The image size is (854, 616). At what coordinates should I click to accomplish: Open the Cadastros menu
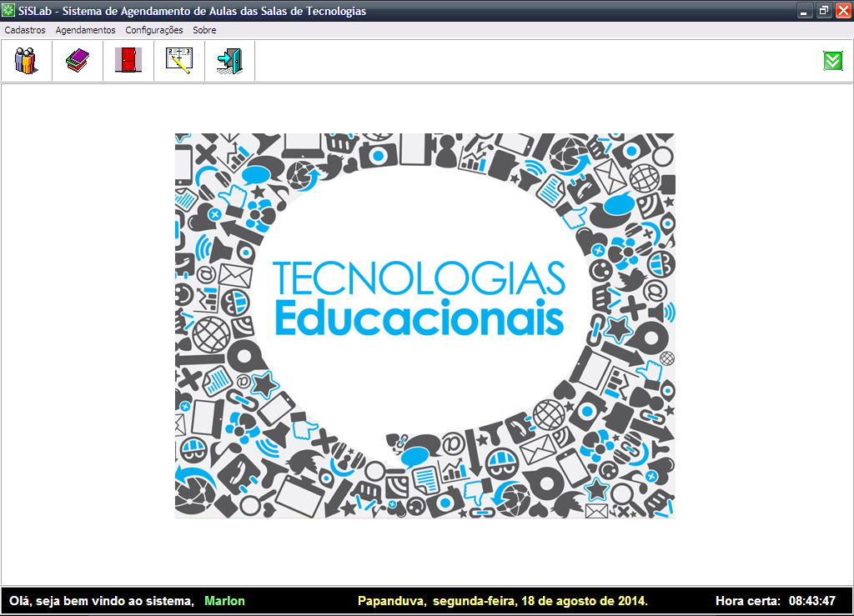(25, 29)
